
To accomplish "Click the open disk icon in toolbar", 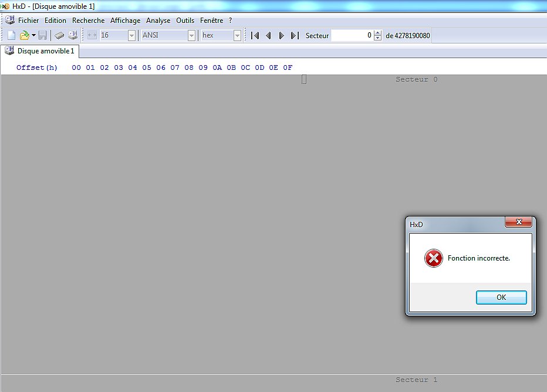I will point(73,35).
